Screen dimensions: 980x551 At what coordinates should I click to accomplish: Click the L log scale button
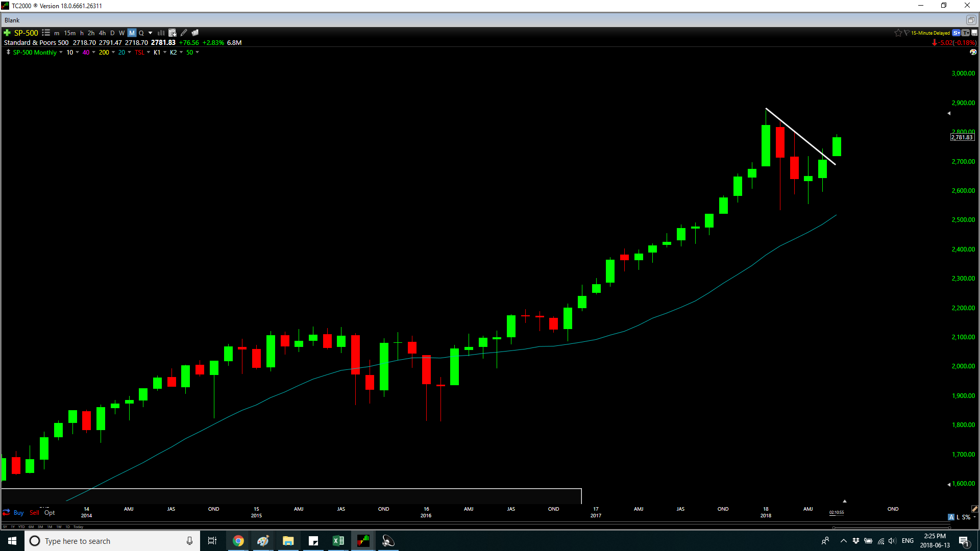[958, 517]
